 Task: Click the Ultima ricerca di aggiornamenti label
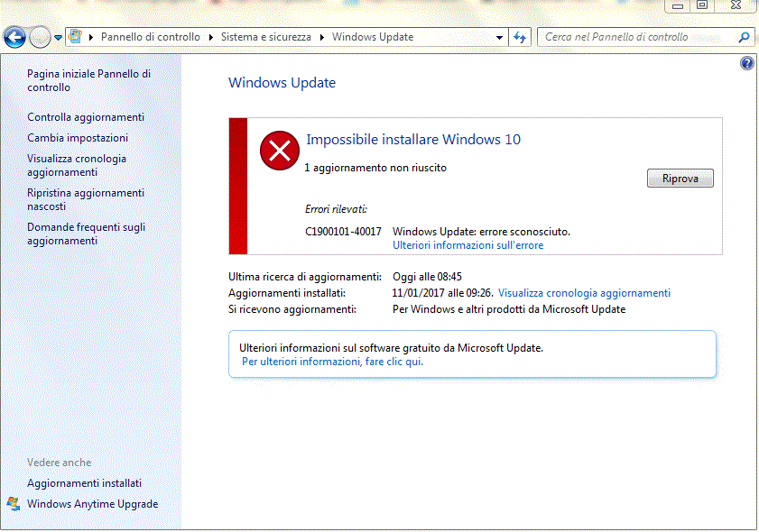[305, 277]
